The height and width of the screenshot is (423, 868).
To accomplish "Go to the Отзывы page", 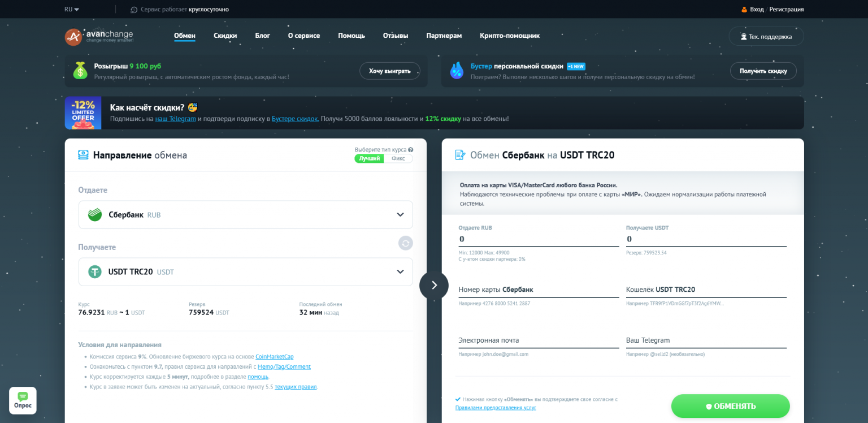I will click(395, 36).
